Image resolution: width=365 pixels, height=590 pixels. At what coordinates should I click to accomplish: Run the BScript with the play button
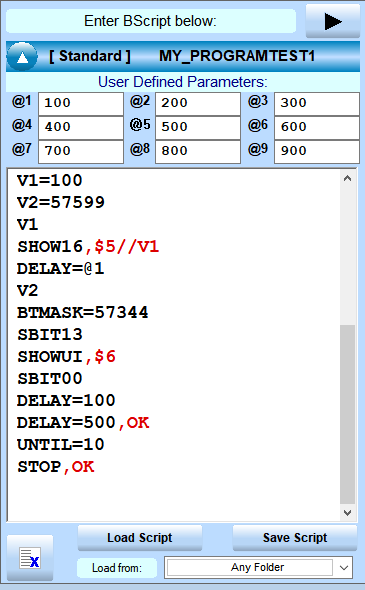click(x=333, y=21)
